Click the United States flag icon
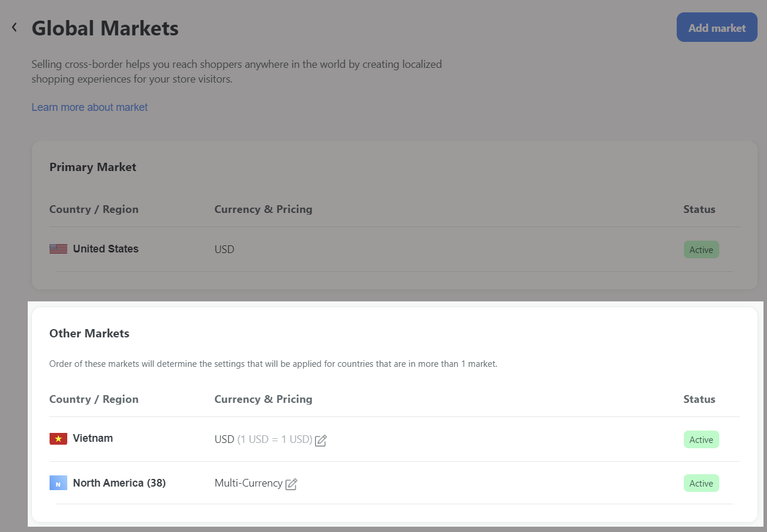 click(x=58, y=249)
